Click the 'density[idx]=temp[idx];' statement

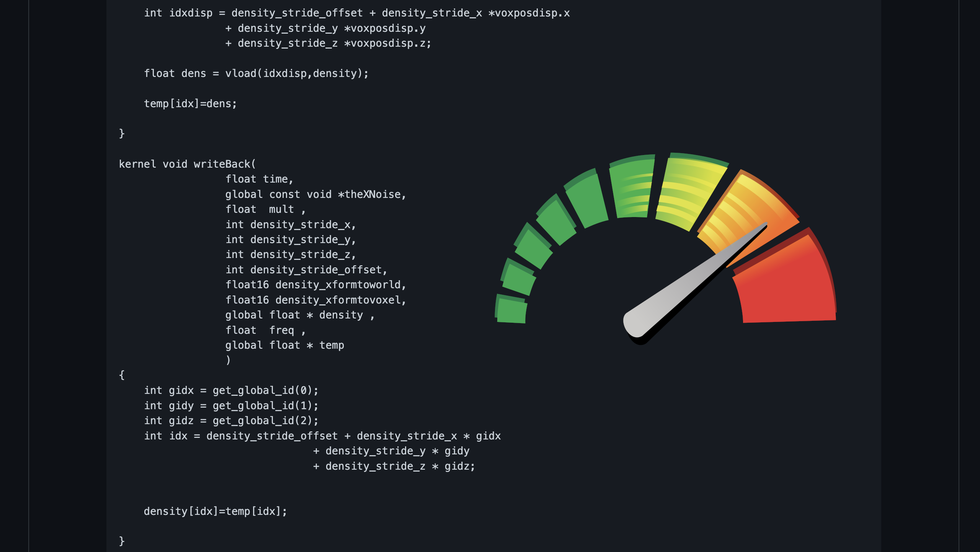[x=215, y=511]
